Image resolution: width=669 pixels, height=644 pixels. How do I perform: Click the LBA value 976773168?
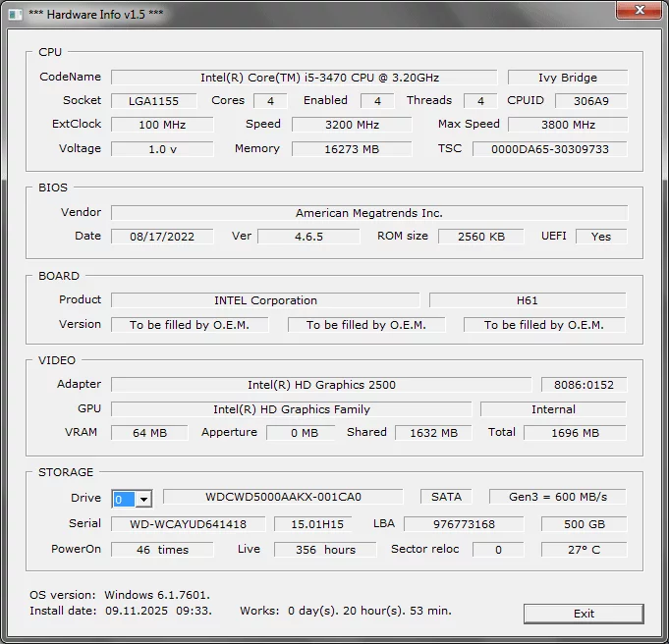(x=465, y=524)
